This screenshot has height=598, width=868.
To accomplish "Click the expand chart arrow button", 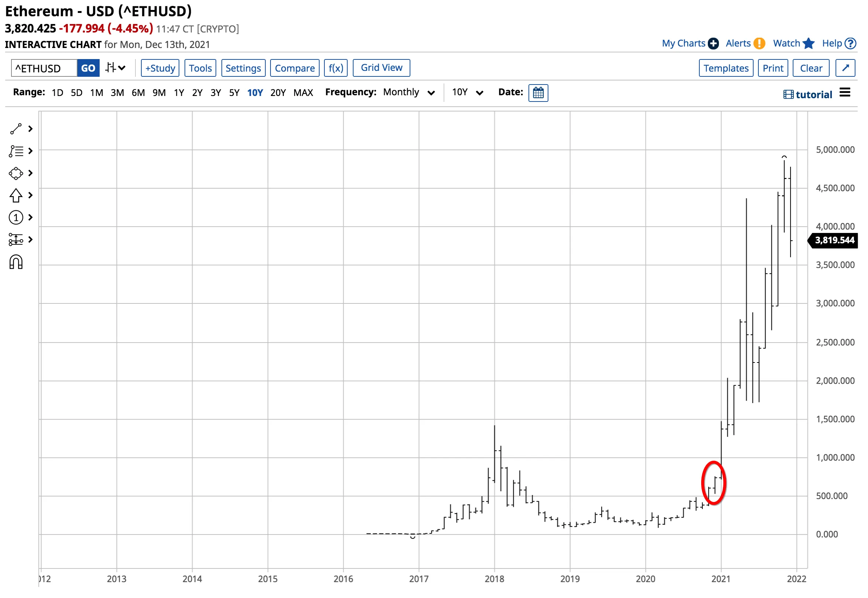I will click(x=845, y=68).
